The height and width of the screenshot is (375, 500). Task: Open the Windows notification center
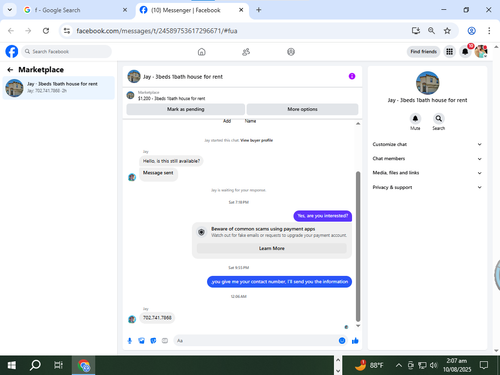(x=484, y=365)
